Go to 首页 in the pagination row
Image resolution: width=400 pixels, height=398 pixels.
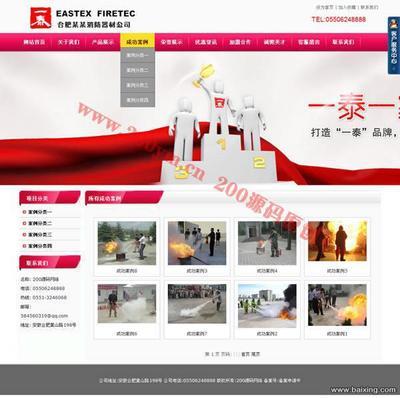click(245, 354)
